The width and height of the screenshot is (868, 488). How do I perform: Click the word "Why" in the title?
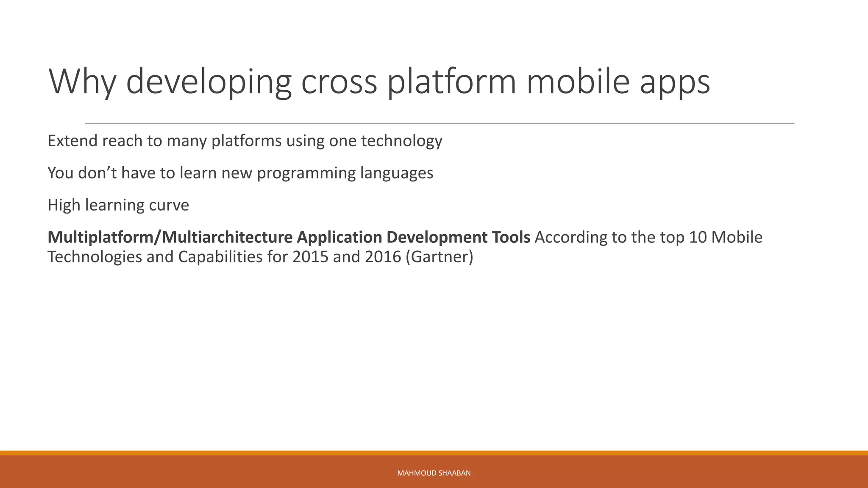pyautogui.click(x=82, y=82)
